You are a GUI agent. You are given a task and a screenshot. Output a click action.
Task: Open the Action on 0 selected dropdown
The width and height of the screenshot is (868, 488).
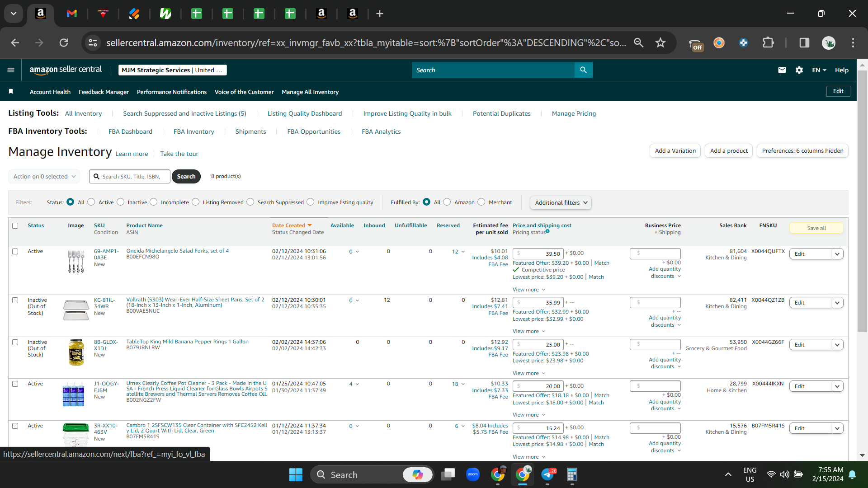[44, 176]
